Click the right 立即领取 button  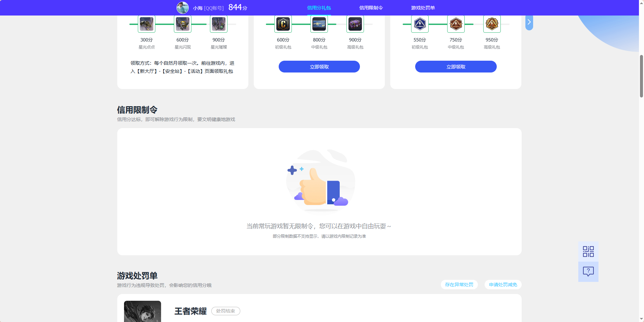456,66
